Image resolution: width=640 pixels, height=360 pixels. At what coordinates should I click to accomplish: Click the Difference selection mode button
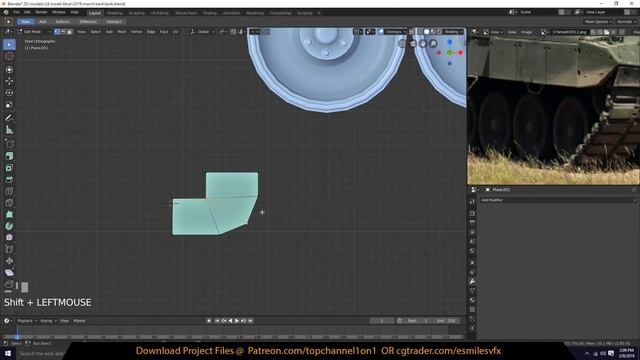(88, 22)
